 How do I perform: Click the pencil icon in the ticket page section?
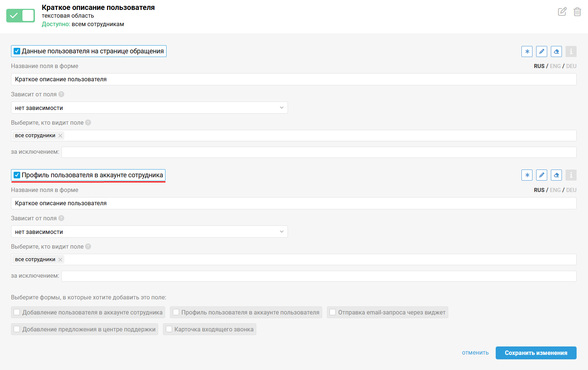pyautogui.click(x=542, y=51)
